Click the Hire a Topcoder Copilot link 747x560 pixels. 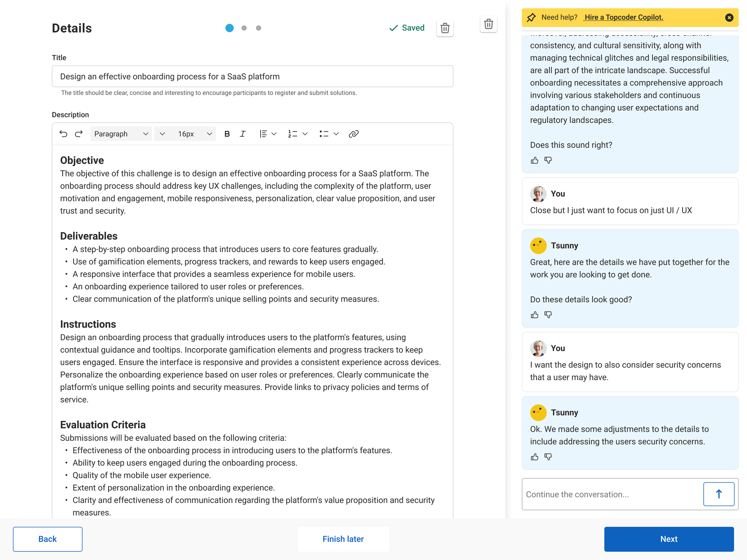(x=623, y=17)
